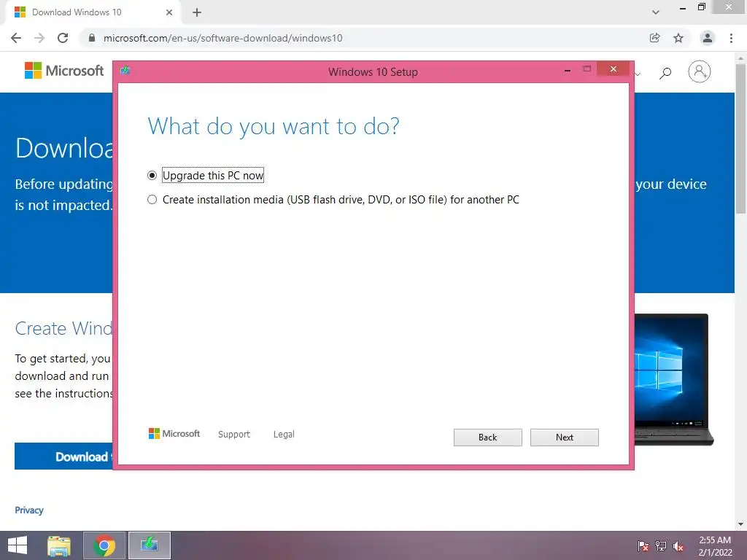Bookmark this tab with the star icon
Image resolution: width=747 pixels, height=560 pixels.
tap(678, 38)
